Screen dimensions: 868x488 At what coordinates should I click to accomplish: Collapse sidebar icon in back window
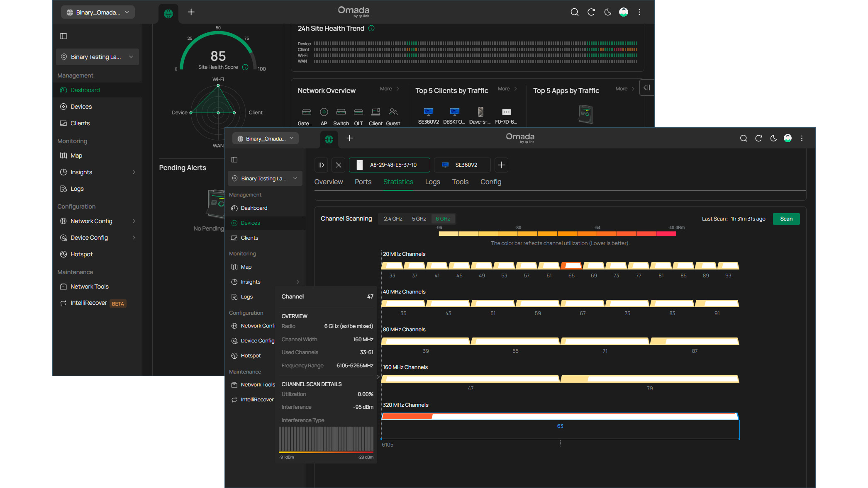pos(63,36)
